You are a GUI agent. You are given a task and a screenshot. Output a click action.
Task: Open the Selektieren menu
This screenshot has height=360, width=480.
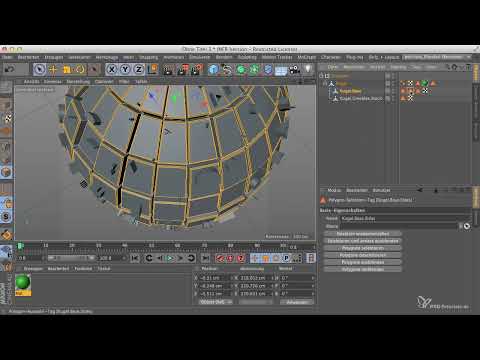pos(79,57)
